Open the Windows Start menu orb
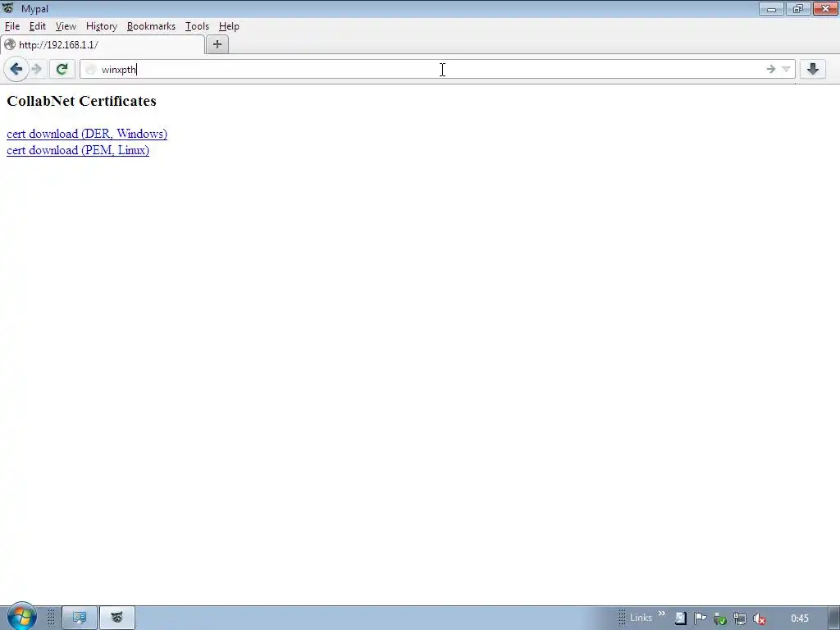The height and width of the screenshot is (630, 840). pos(21,617)
